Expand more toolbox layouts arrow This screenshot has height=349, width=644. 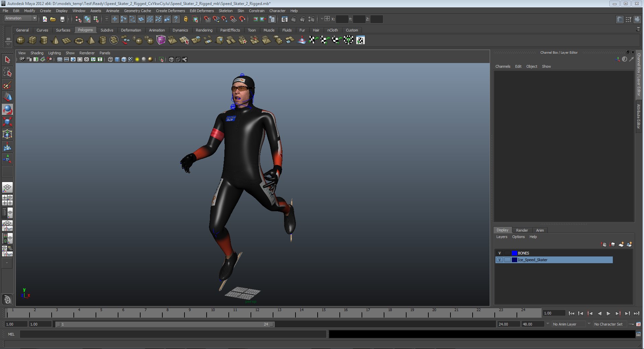[7, 263]
